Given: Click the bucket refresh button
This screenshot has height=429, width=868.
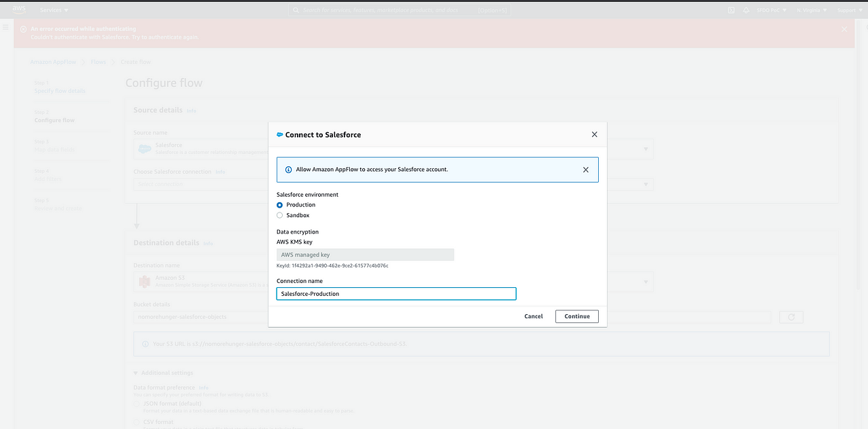Looking at the screenshot, I should (x=791, y=317).
